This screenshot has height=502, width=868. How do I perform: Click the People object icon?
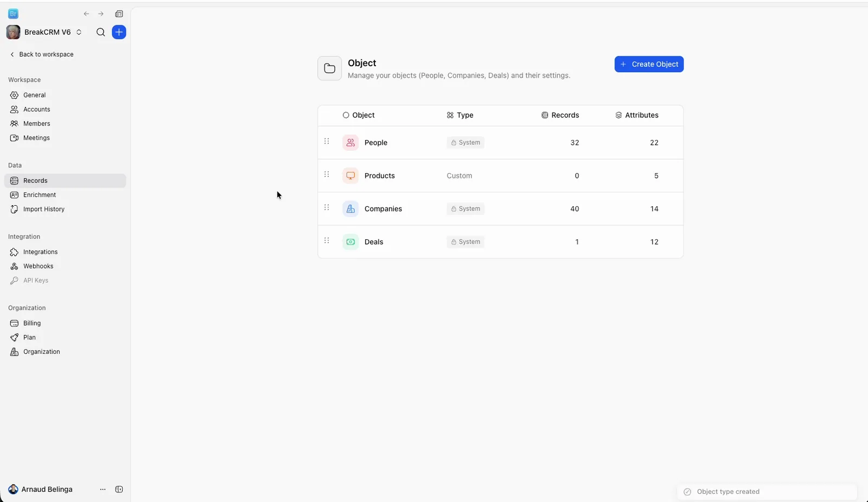[x=350, y=143]
